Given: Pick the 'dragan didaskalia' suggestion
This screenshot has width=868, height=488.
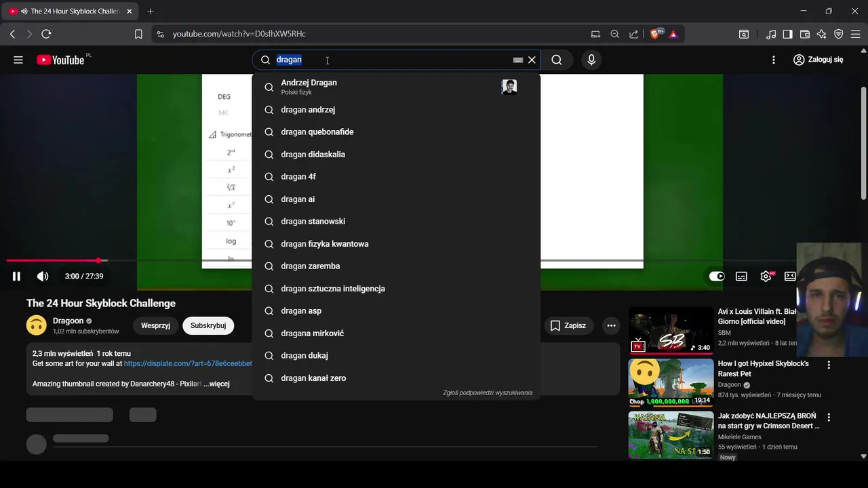Looking at the screenshot, I should point(396,155).
